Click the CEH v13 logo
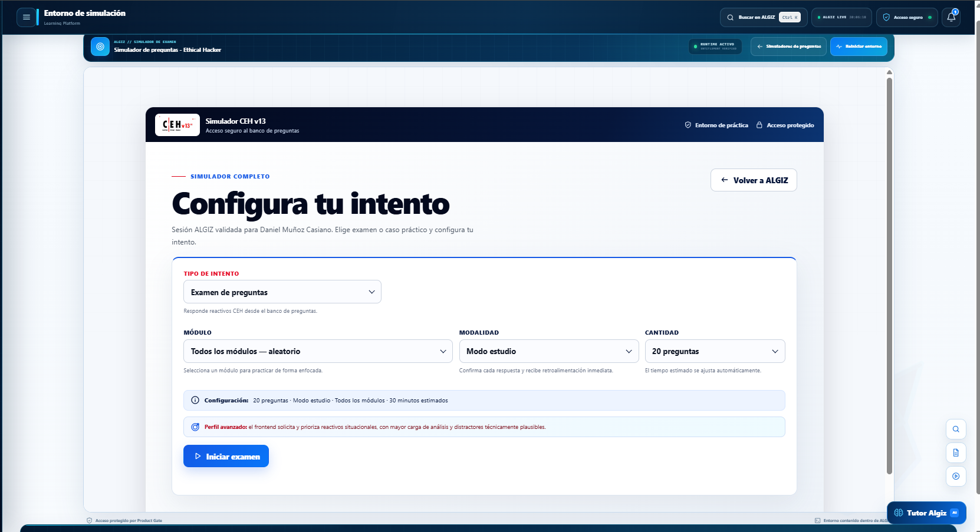The height and width of the screenshot is (532, 980). click(x=177, y=125)
